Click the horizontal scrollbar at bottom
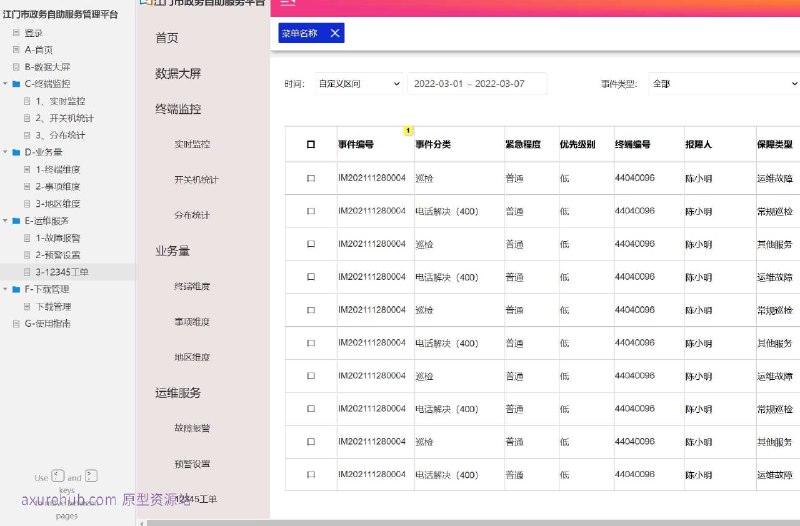 pyautogui.click(x=473, y=523)
